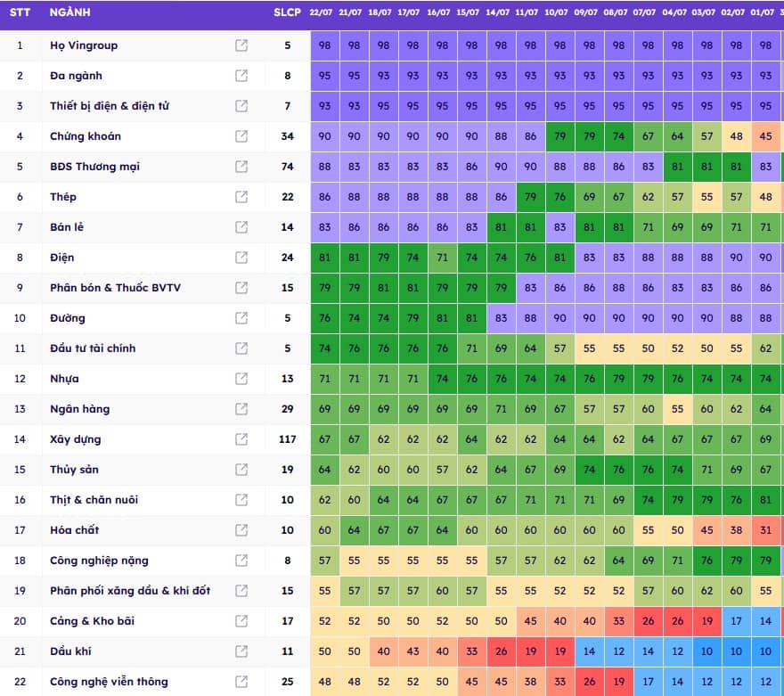
Task: Click the STT column header
Action: coord(20,12)
